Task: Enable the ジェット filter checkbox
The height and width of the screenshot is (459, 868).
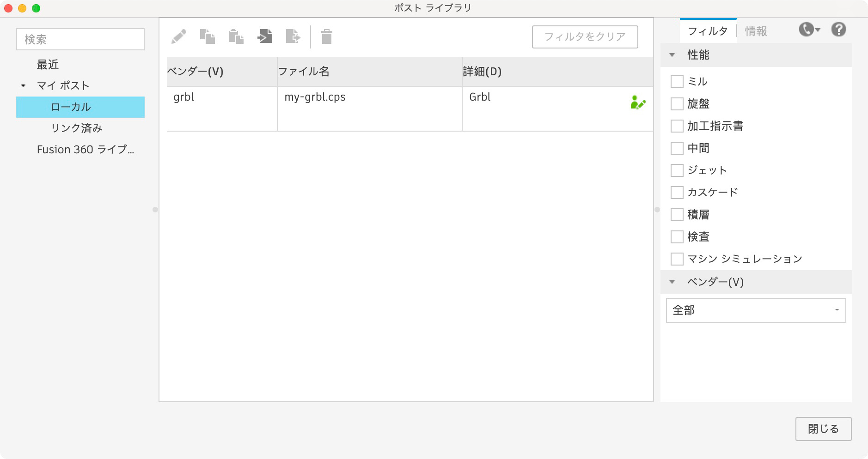Action: (x=677, y=170)
